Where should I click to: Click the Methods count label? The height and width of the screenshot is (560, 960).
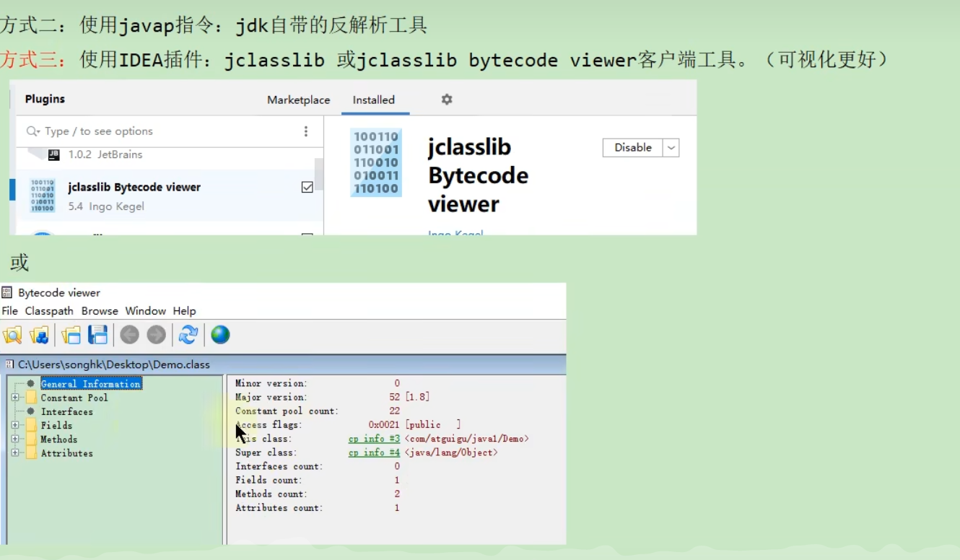click(271, 494)
